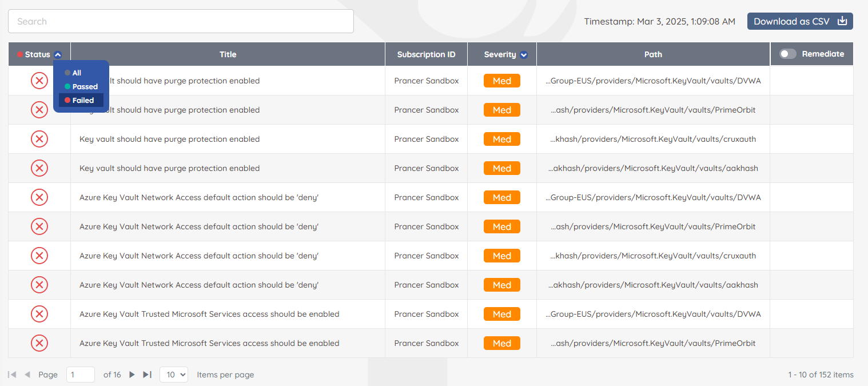Click Trusted Microsoft Services title in DVWA row
Image resolution: width=868 pixels, height=386 pixels.
click(x=209, y=314)
